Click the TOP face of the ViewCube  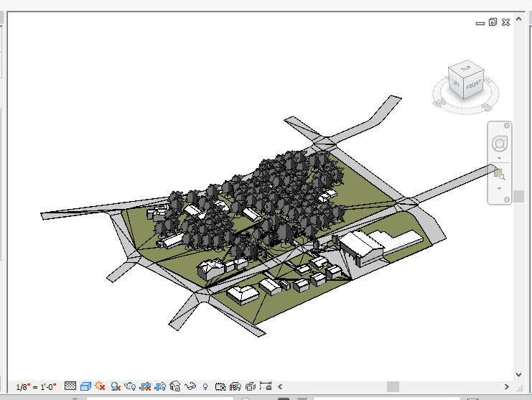[x=465, y=68]
